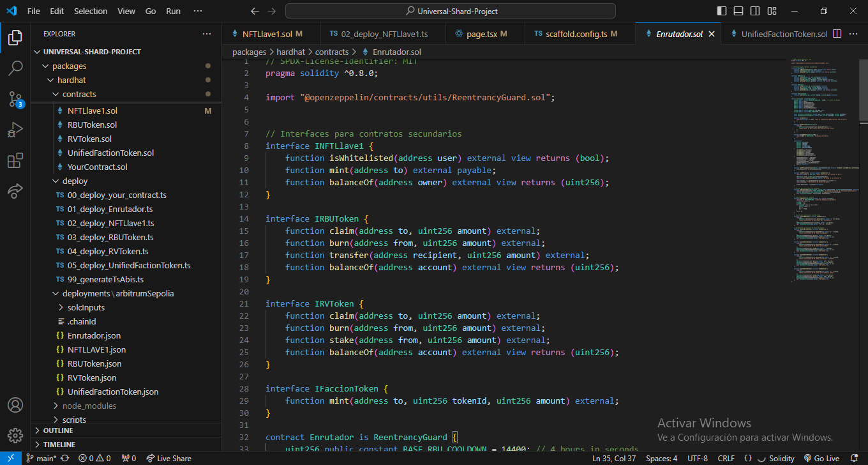Open Manage settings gear icon
Viewport: 868px width, 465px height.
pos(15,436)
